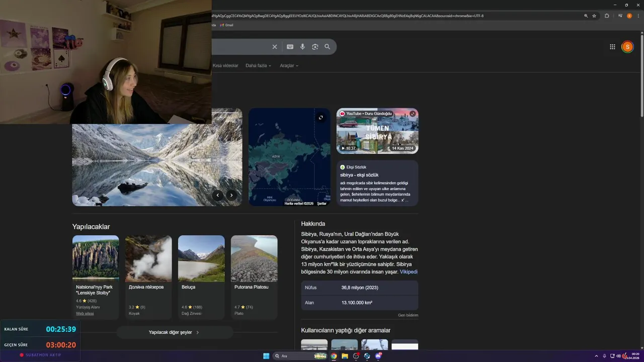Click Web sitesi link under Lenskiye Stolby
Viewport: 644px width, 362px height.
85,313
